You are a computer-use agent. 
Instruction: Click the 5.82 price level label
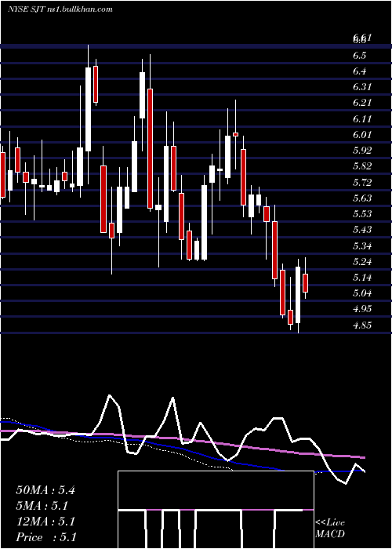(362, 166)
